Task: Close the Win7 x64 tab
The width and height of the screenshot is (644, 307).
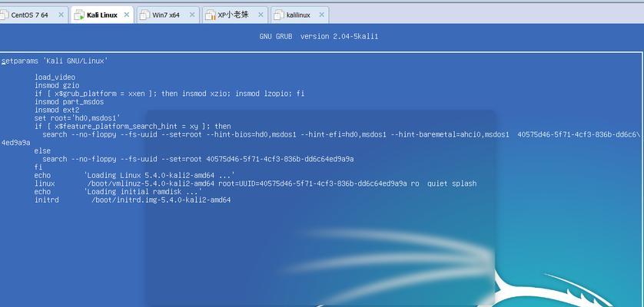Action: [192, 15]
